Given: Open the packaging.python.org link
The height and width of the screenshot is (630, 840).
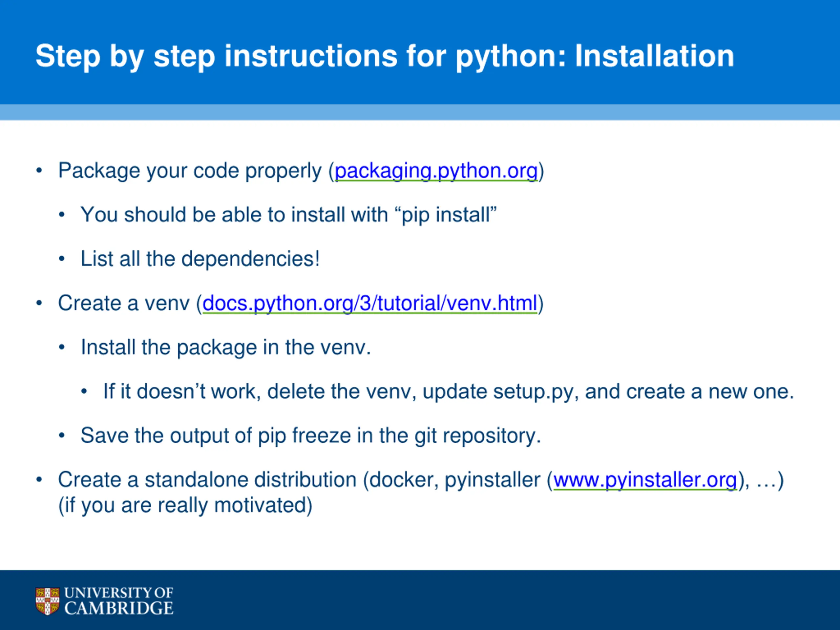Looking at the screenshot, I should coord(436,171).
